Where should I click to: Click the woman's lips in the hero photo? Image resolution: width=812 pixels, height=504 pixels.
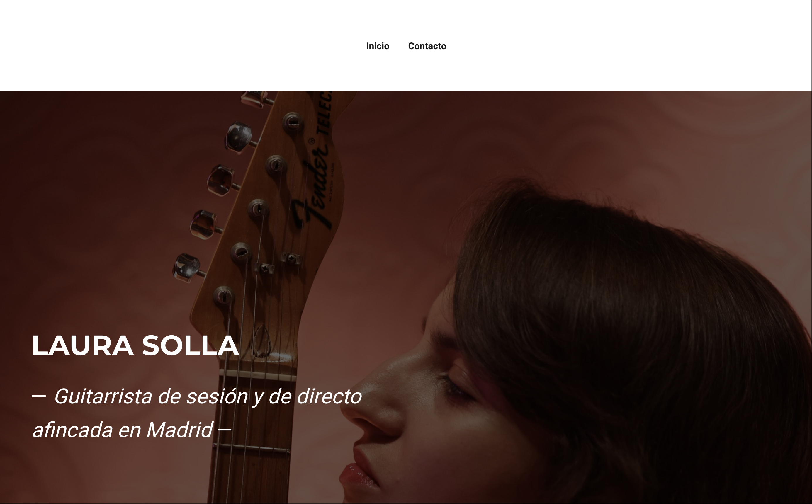coord(359,473)
